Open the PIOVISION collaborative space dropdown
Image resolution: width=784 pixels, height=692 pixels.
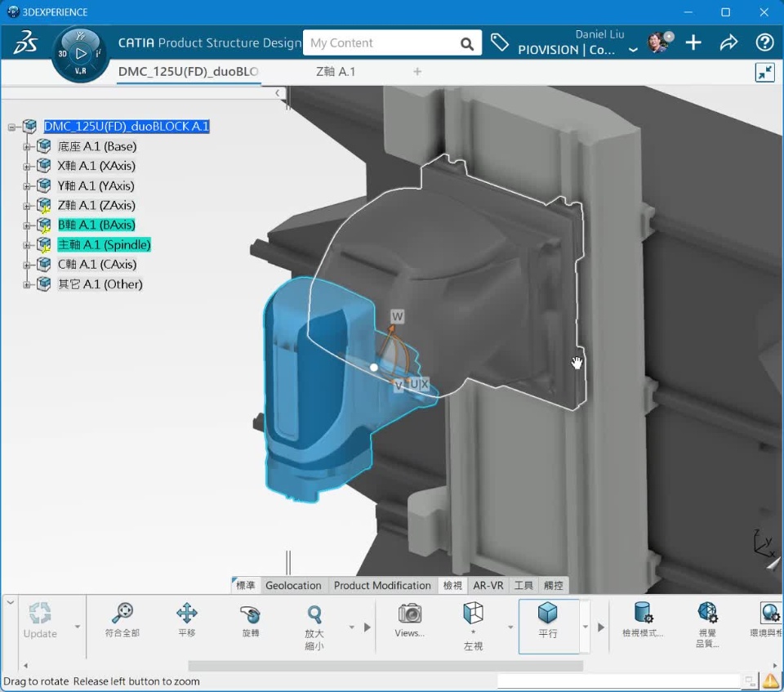point(632,50)
